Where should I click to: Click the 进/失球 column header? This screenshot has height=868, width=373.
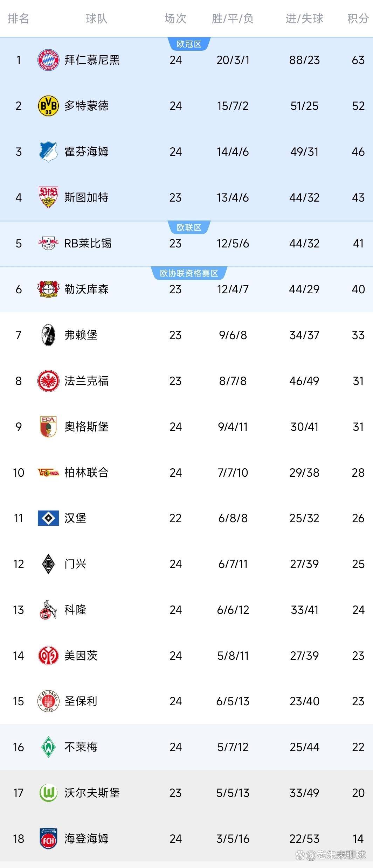304,19
